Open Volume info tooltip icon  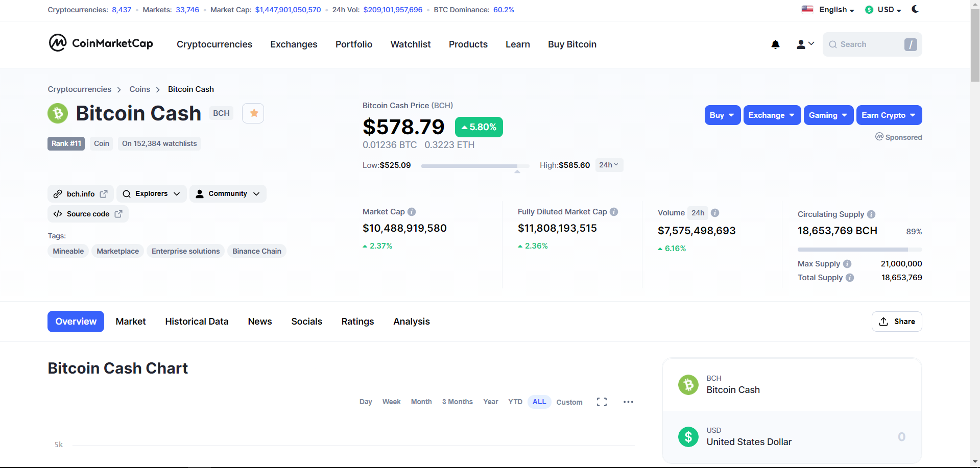pyautogui.click(x=715, y=213)
